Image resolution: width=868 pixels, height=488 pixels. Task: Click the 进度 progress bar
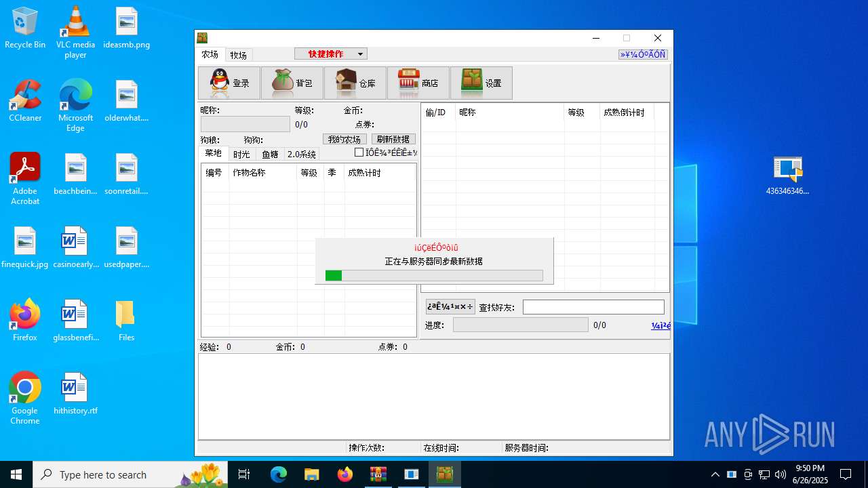point(520,325)
